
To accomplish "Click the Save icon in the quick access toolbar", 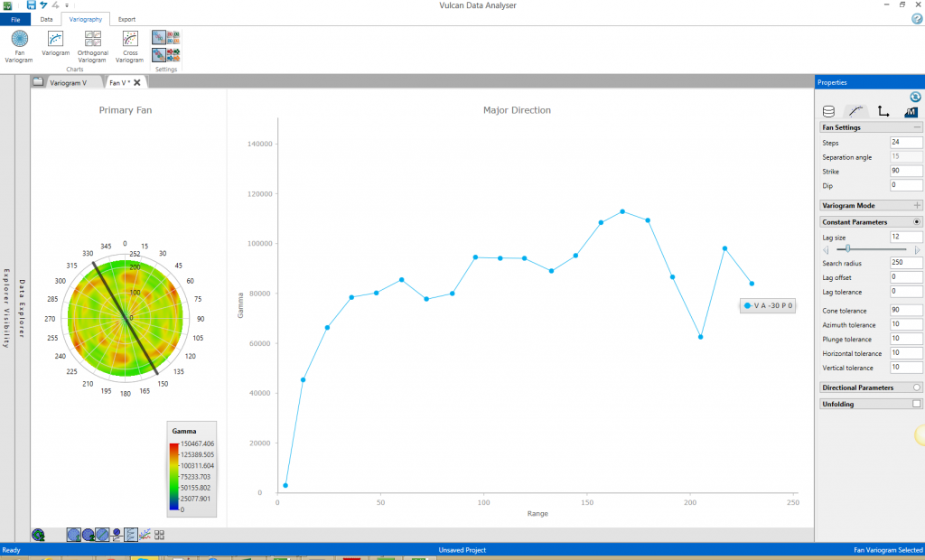I will click(x=32, y=5).
